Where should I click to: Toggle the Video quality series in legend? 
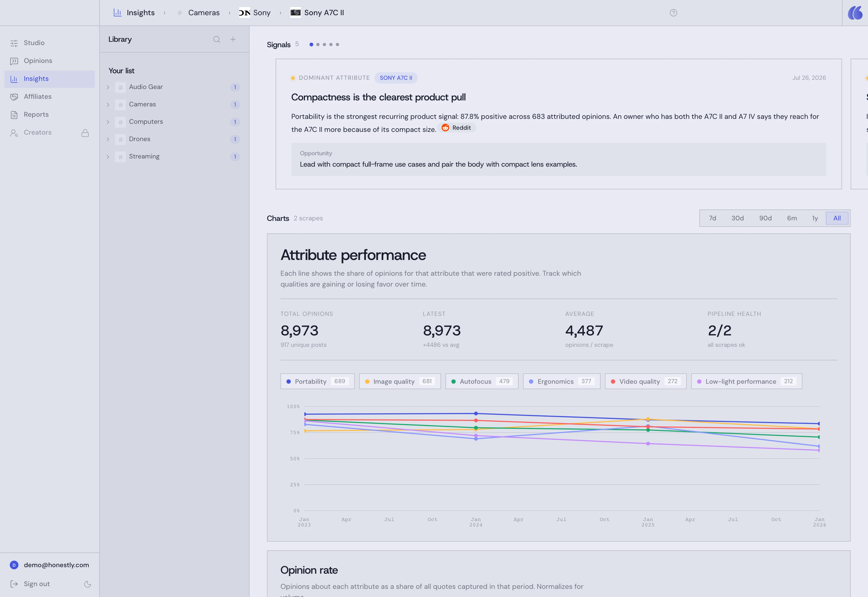(x=646, y=382)
